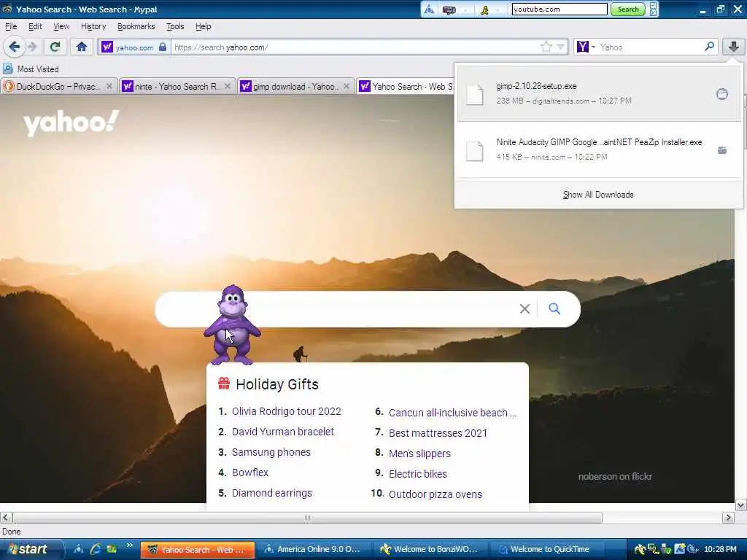Open dropdown beside the AOL running man
This screenshot has height=560, width=747.
pyautogui.click(x=498, y=9)
